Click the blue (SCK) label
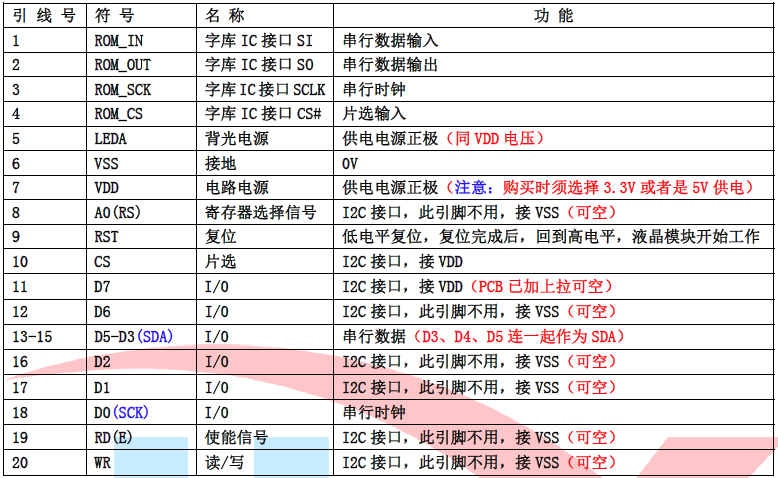Viewport: 778px width, 478px height. point(131,411)
